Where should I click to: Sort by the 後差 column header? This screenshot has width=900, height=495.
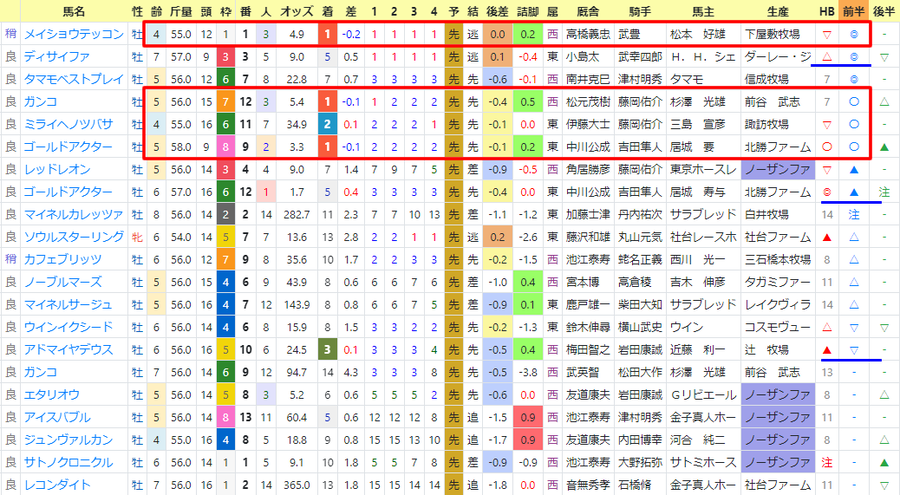click(497, 11)
